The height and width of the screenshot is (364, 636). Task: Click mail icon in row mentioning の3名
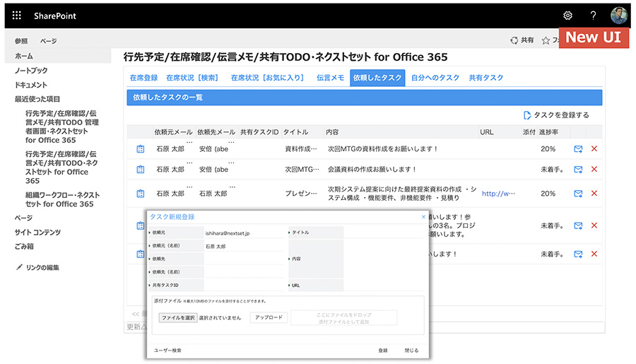click(x=578, y=225)
